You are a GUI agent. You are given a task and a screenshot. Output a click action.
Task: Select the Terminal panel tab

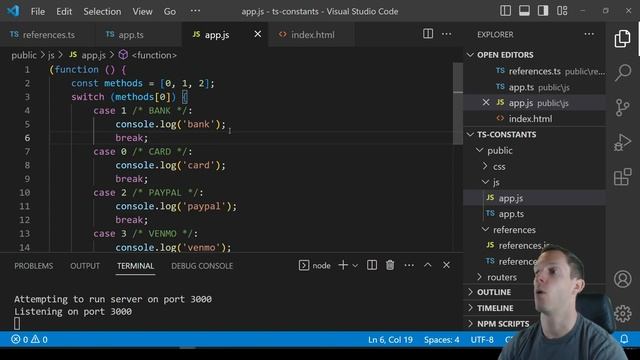pos(136,266)
